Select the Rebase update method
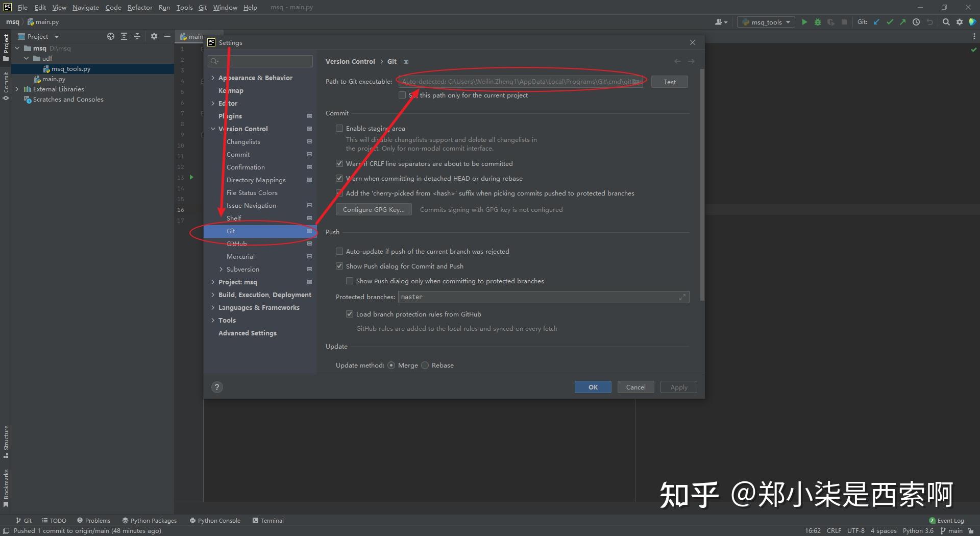This screenshot has height=536, width=980. (x=425, y=365)
